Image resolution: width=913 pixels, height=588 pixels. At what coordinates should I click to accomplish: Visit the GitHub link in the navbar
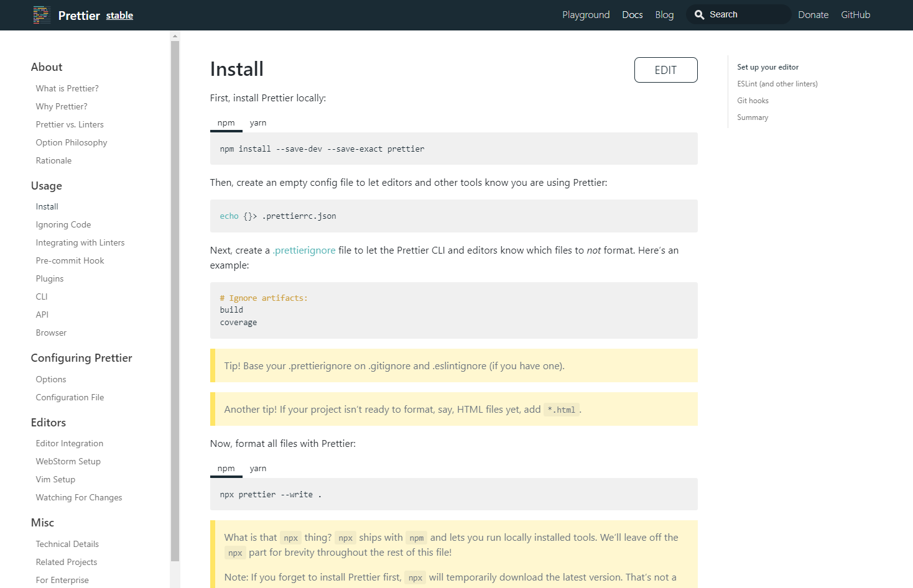(856, 15)
